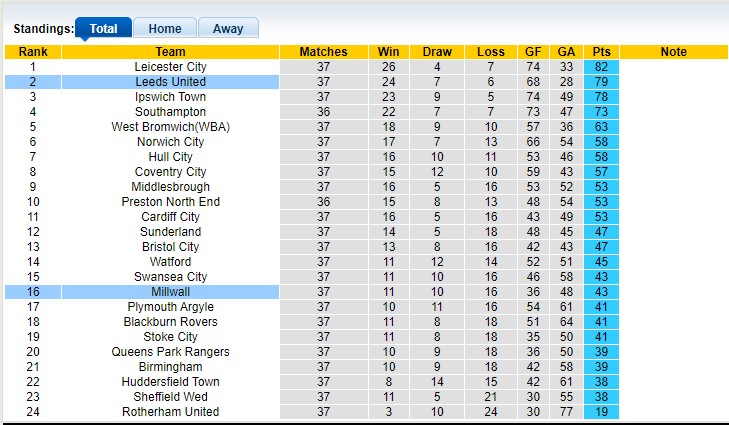Screen dimensions: 729x425
Task: Click the Leeds United team name
Action: [x=170, y=82]
